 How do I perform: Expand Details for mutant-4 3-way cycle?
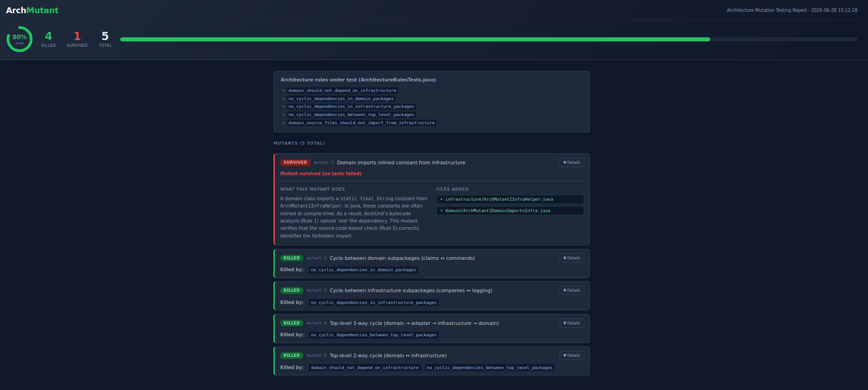coord(571,323)
